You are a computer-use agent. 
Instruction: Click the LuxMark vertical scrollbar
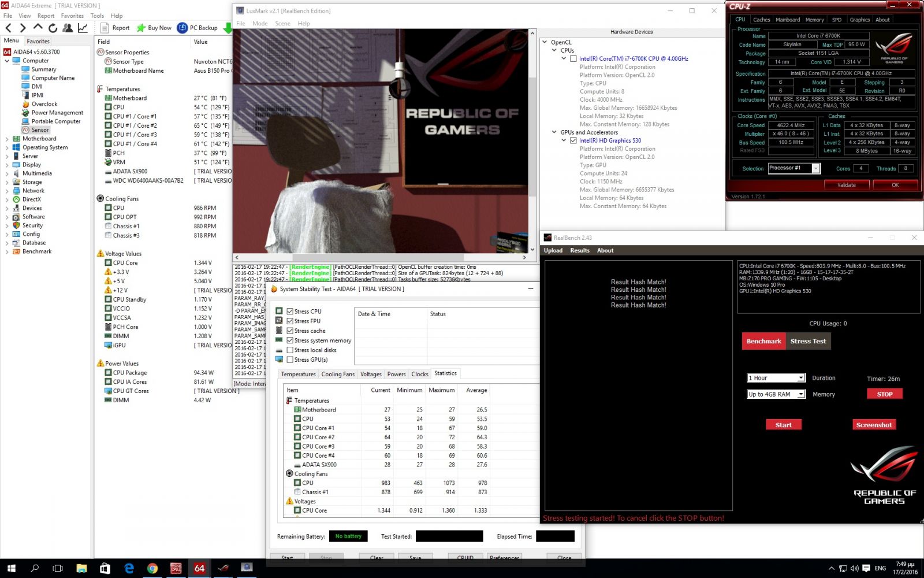[532, 142]
